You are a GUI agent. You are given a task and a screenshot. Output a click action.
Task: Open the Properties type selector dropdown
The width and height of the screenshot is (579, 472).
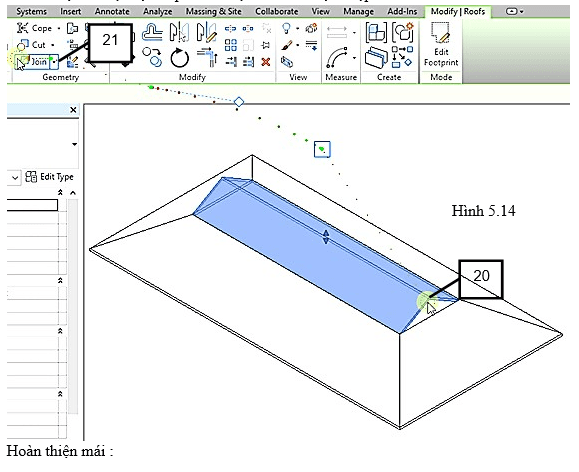coord(74,144)
